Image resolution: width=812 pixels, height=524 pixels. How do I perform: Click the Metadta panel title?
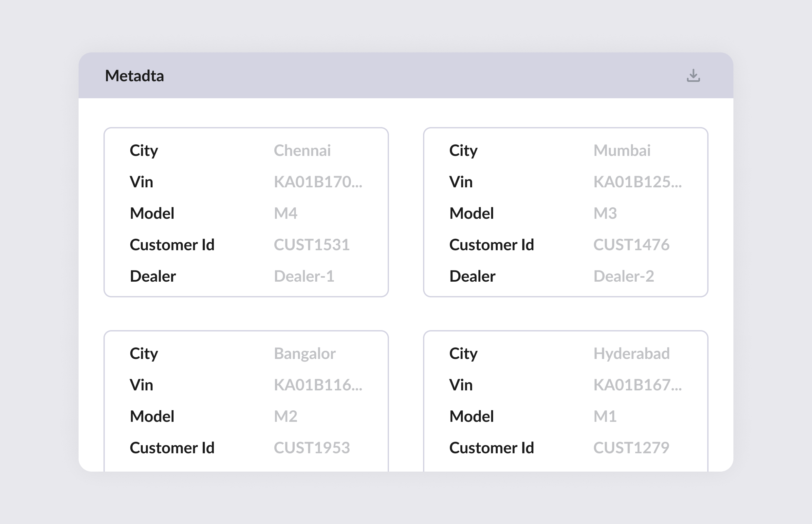134,76
